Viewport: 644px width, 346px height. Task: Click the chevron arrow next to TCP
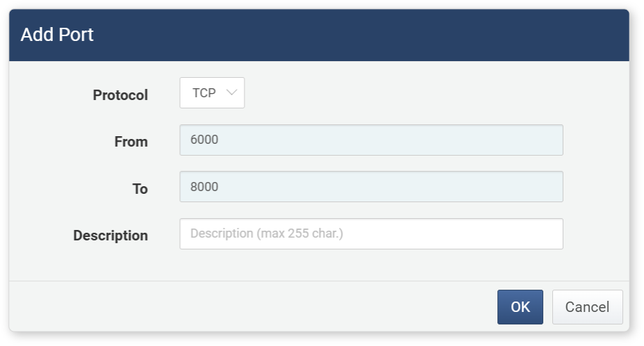click(x=231, y=92)
